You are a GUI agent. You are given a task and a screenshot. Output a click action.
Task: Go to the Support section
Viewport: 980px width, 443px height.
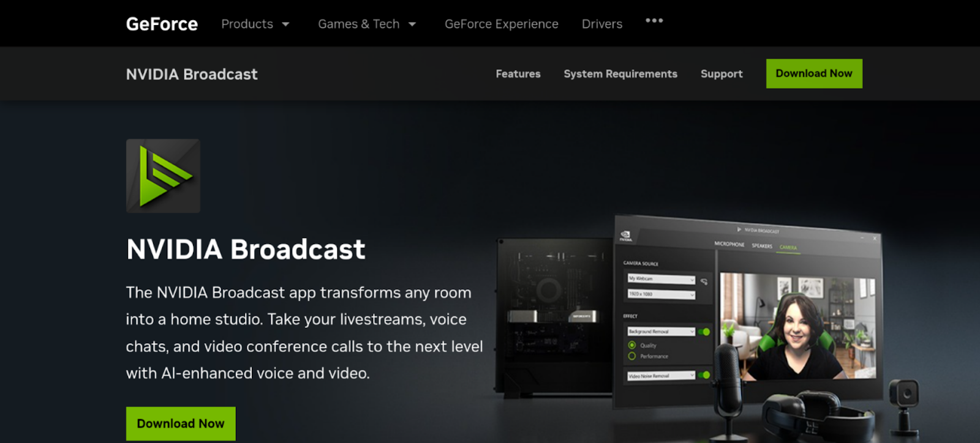722,73
